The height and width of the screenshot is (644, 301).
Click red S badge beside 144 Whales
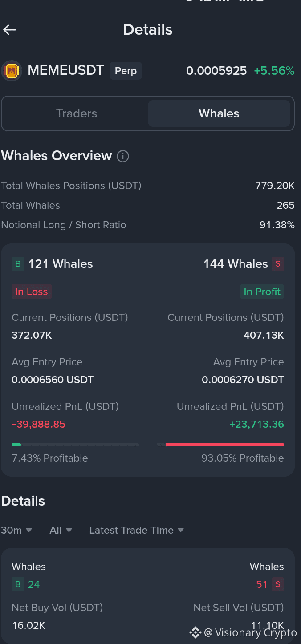pos(278,264)
